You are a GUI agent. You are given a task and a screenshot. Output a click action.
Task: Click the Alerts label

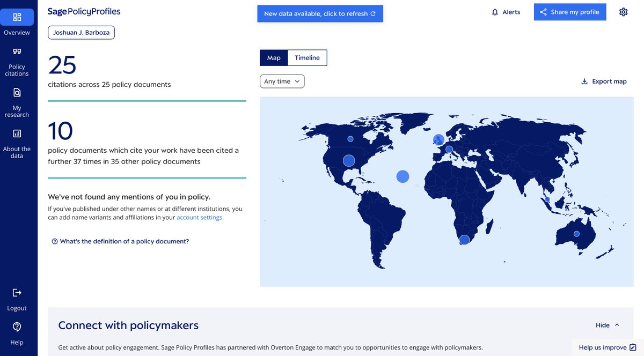[x=511, y=12]
